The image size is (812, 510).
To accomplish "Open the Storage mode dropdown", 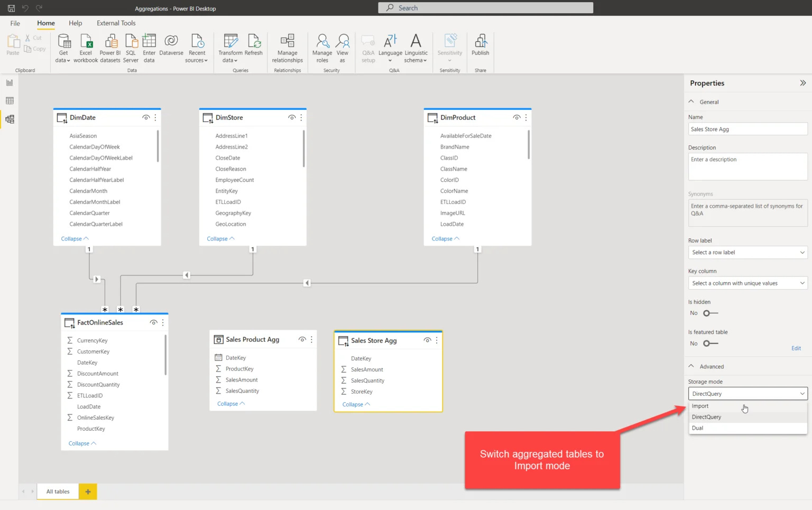I will pyautogui.click(x=748, y=394).
